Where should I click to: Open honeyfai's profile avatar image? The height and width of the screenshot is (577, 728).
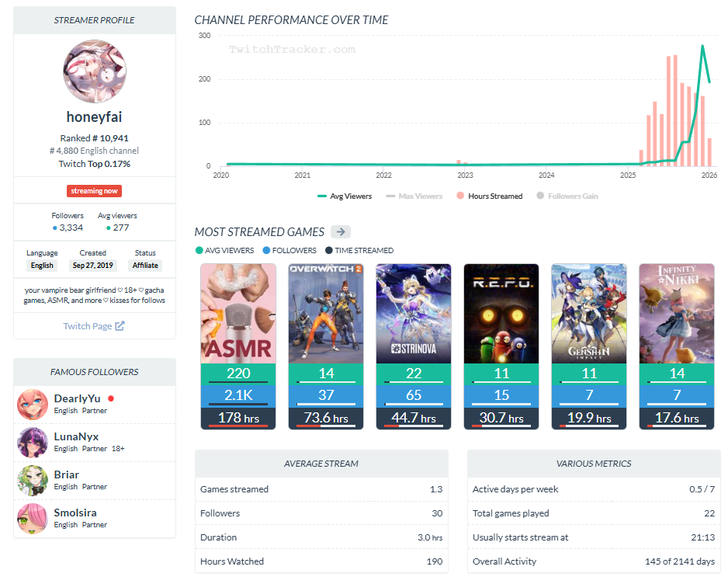coord(94,71)
